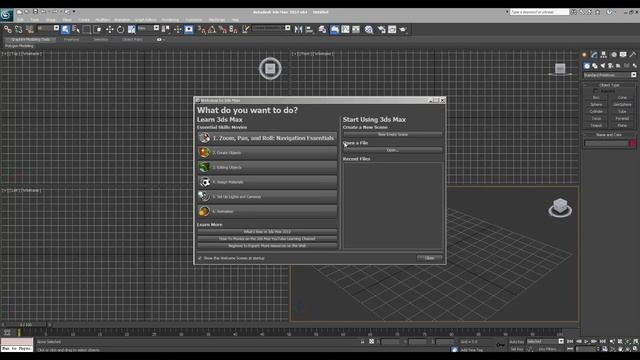This screenshot has width=640, height=360.
Task: Click the Mirror tool icon
Action: (298, 29)
